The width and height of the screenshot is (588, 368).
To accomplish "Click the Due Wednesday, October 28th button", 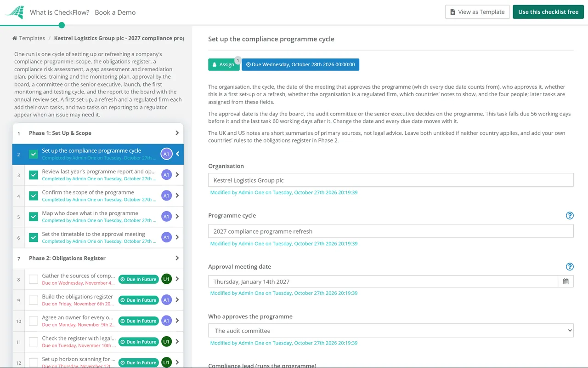I will pyautogui.click(x=300, y=64).
